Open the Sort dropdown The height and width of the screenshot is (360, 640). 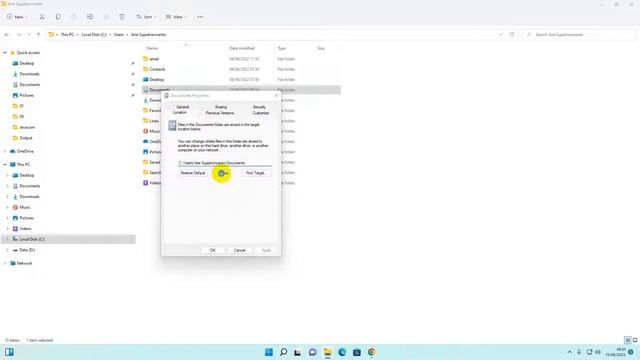pos(146,17)
